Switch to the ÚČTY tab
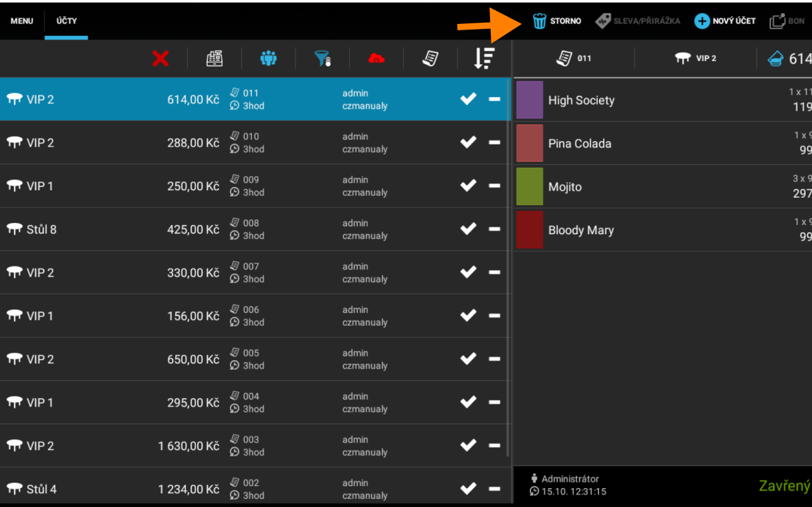 pos(66,21)
